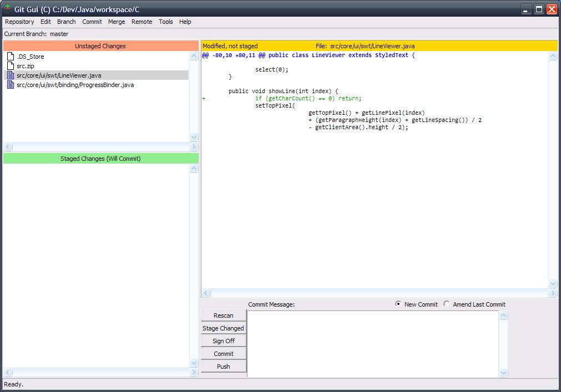Click the right arrow of diff horizontal scrollbar
Screen dimensions: 561x392
(x=553, y=293)
